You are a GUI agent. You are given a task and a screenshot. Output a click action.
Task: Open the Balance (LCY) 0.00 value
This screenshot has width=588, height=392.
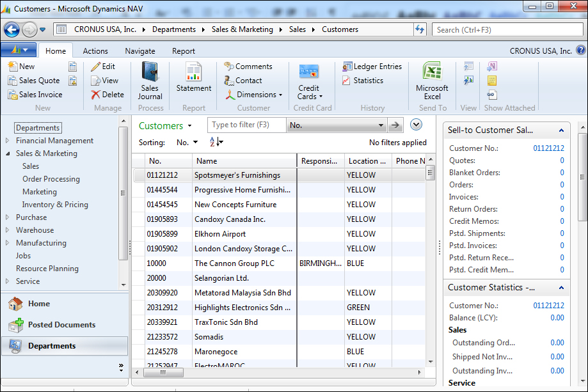click(x=557, y=318)
